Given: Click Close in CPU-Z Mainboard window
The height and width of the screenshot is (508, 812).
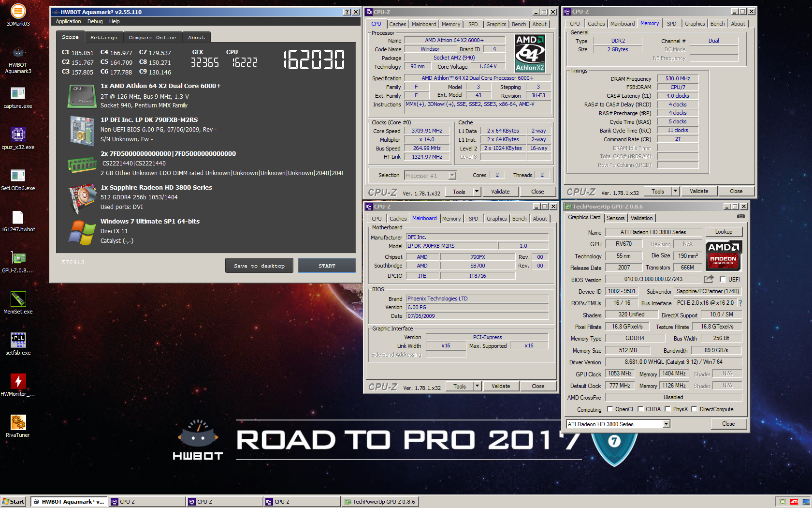Looking at the screenshot, I should coord(538,386).
